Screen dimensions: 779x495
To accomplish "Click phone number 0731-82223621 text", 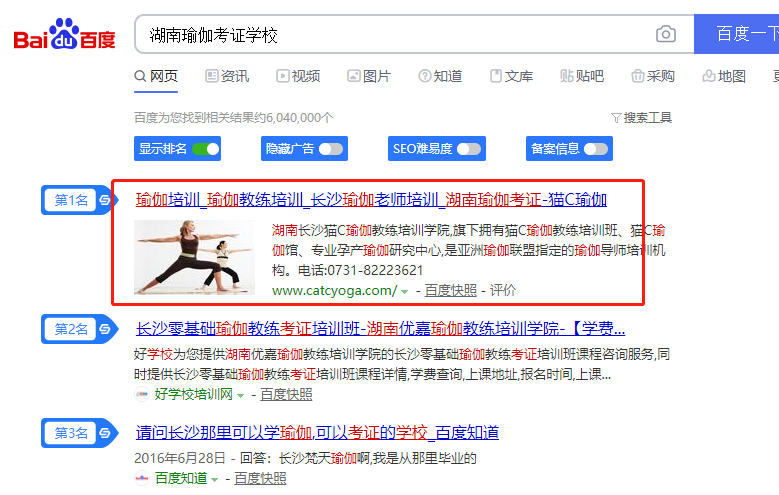I will (x=375, y=270).
